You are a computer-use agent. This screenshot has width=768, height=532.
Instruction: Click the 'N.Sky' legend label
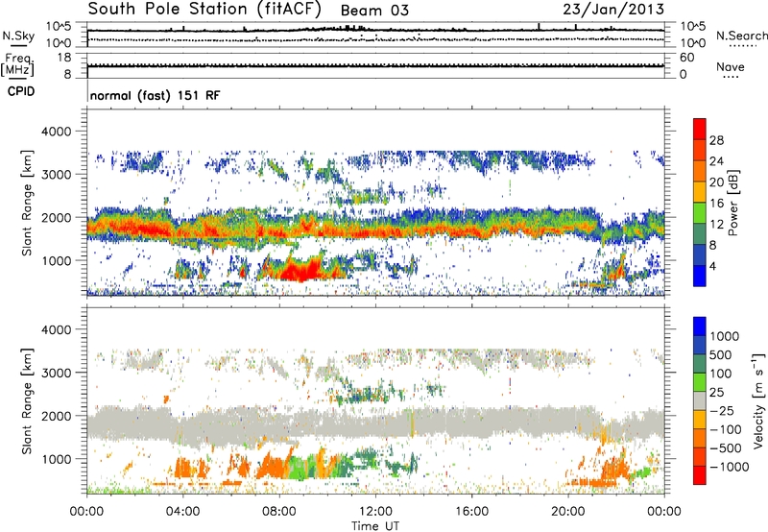tap(18, 36)
